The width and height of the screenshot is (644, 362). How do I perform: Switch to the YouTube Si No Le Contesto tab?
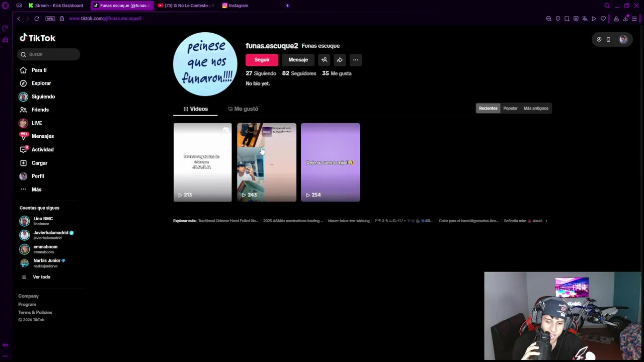click(x=186, y=6)
